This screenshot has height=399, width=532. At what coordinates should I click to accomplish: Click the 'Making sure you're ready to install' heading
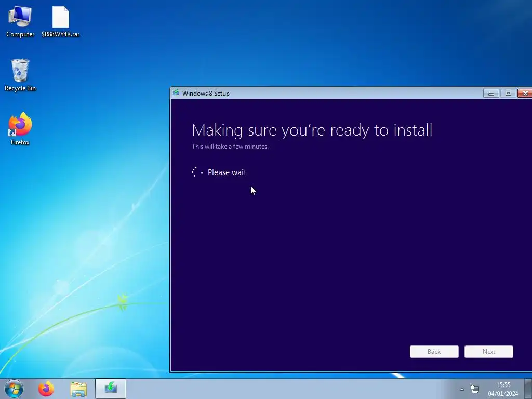coord(312,130)
